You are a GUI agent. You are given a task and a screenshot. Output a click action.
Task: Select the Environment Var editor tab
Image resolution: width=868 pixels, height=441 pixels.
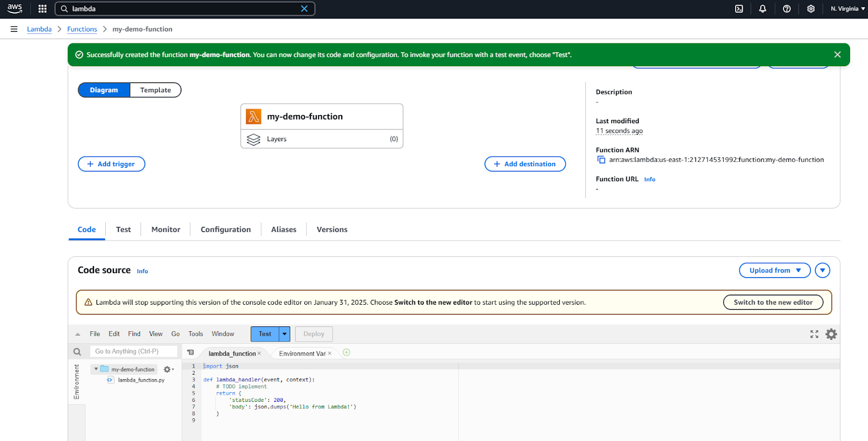302,354
